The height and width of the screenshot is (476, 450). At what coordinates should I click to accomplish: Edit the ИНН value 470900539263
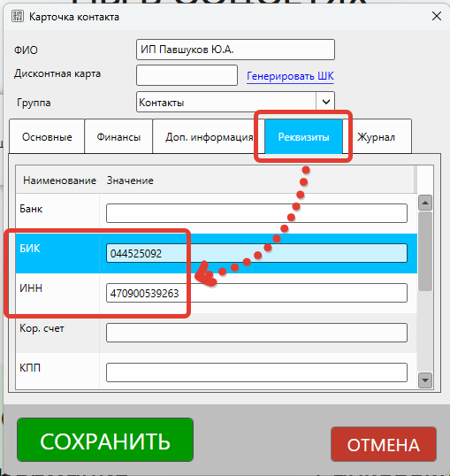click(256, 293)
